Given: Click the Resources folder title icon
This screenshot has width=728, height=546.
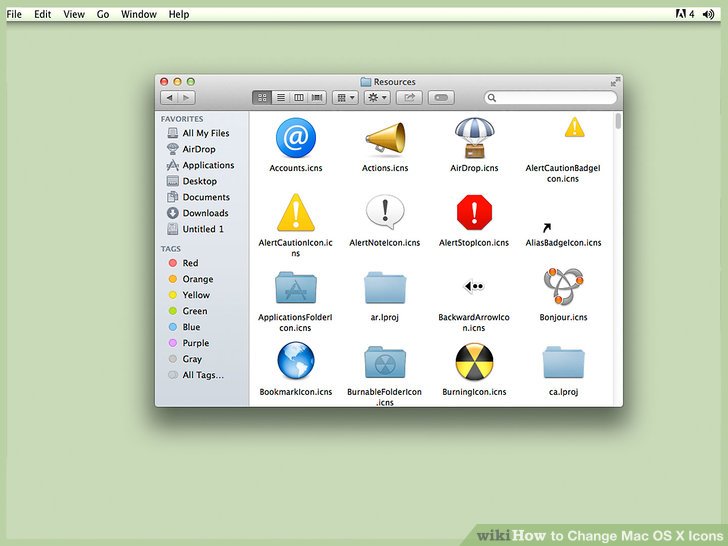Looking at the screenshot, I should [x=366, y=82].
